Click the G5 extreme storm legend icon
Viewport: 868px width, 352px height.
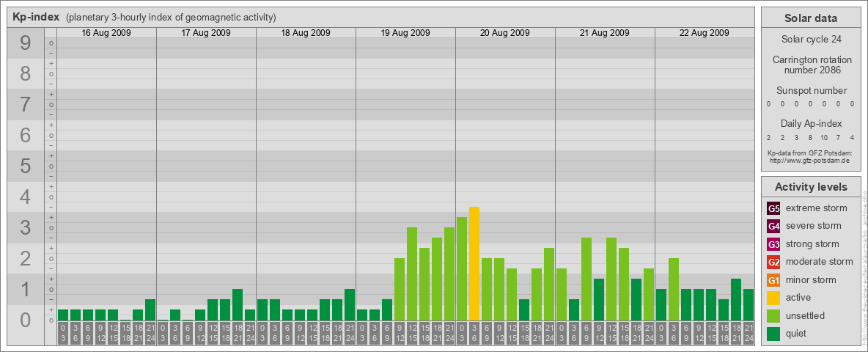pyautogui.click(x=773, y=209)
